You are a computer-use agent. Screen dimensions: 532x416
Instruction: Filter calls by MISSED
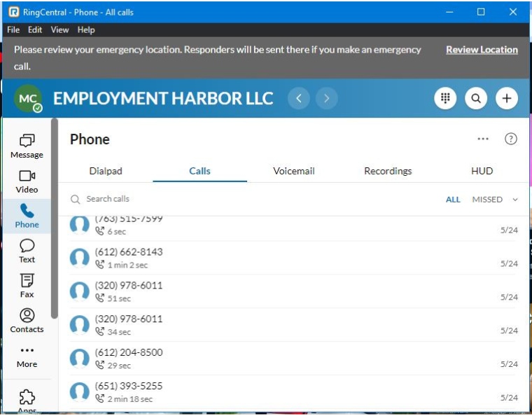(487, 200)
